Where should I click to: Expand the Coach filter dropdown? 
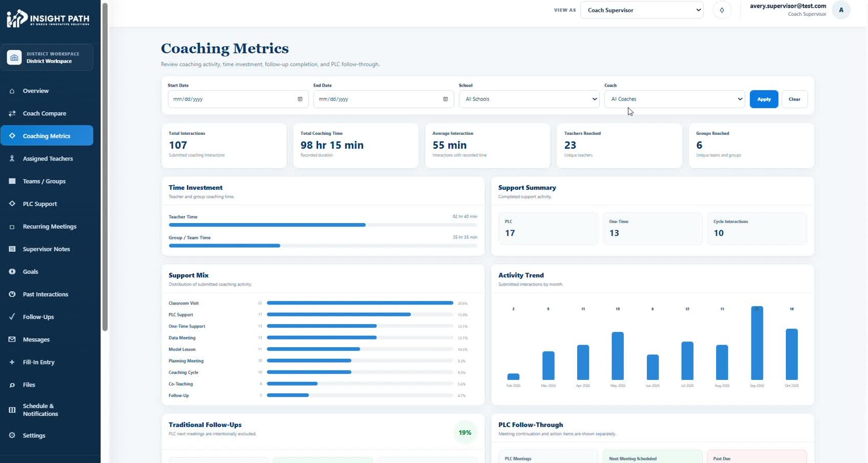674,99
